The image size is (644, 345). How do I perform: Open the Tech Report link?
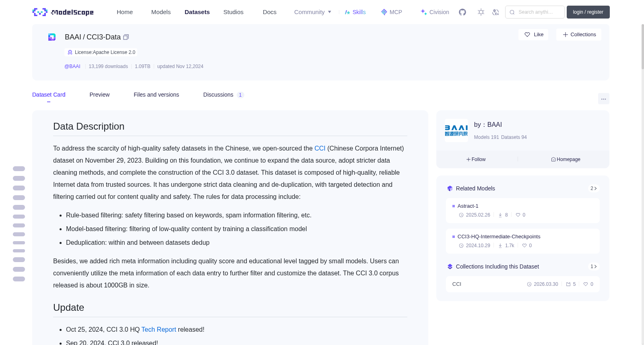159,329
